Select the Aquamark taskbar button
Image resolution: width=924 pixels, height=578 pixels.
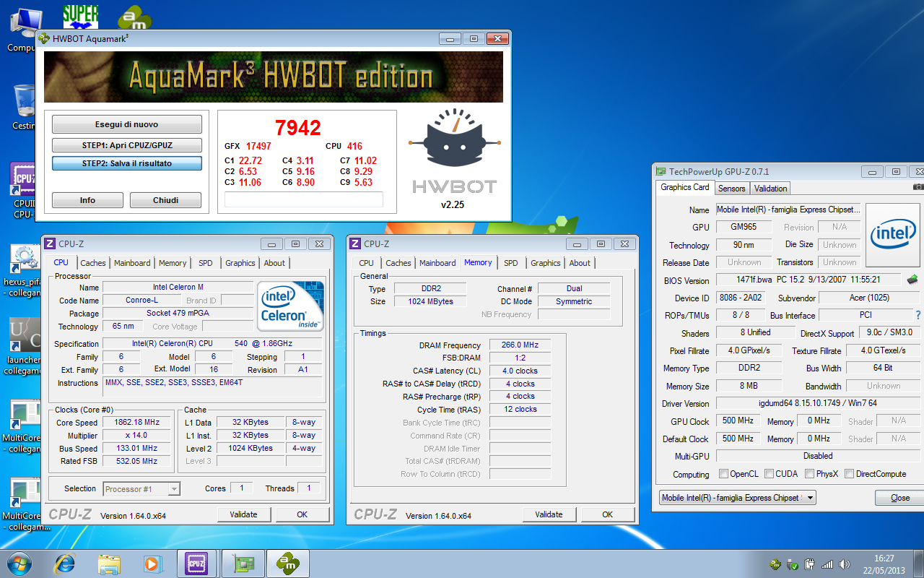coord(287,563)
